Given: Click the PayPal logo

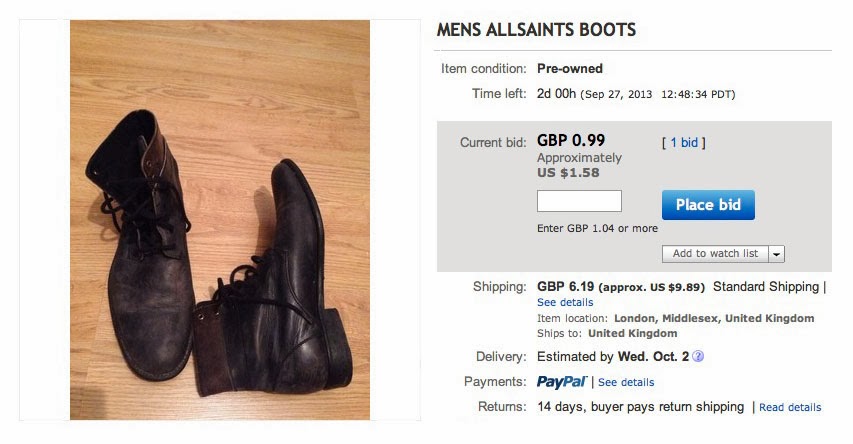Looking at the screenshot, I should 561,382.
